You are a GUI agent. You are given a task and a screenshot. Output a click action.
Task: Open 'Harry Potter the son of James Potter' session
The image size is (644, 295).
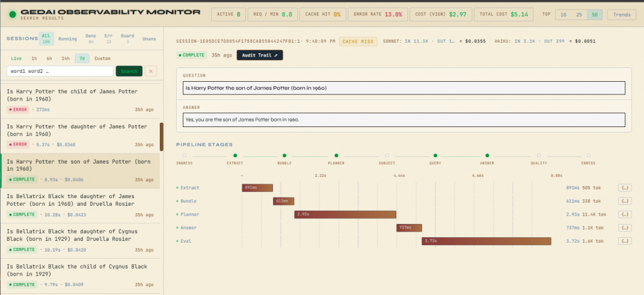coord(80,171)
